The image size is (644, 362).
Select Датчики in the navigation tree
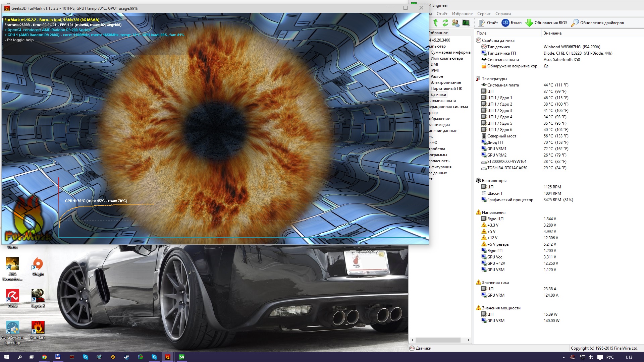click(x=438, y=95)
